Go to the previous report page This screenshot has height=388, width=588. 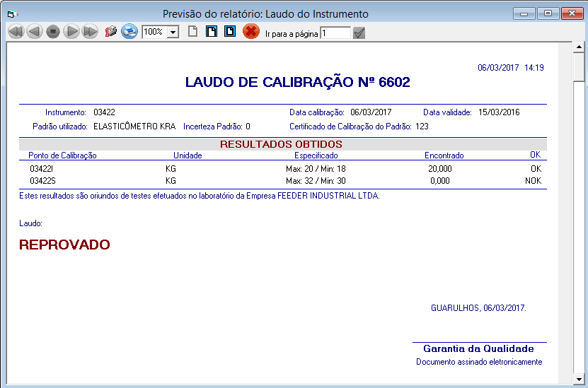[35, 32]
